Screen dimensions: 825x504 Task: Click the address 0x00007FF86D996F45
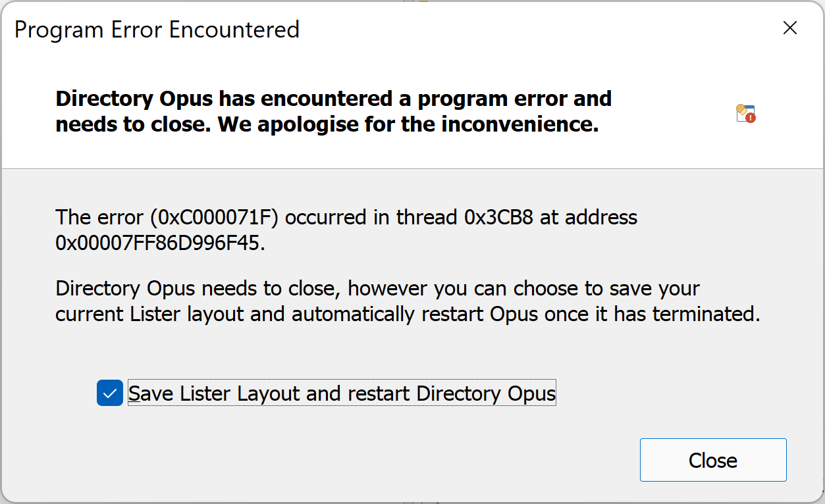159,243
